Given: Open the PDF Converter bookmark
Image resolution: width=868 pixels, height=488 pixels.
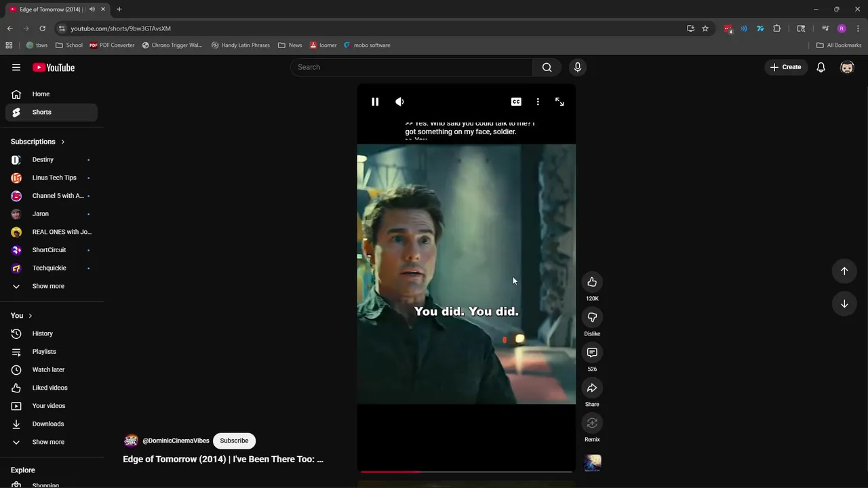Looking at the screenshot, I should pyautogui.click(x=112, y=45).
